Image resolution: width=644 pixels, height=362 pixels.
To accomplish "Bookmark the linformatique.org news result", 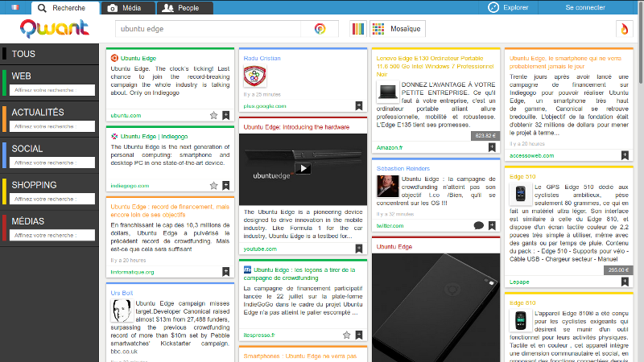I will point(226,272).
